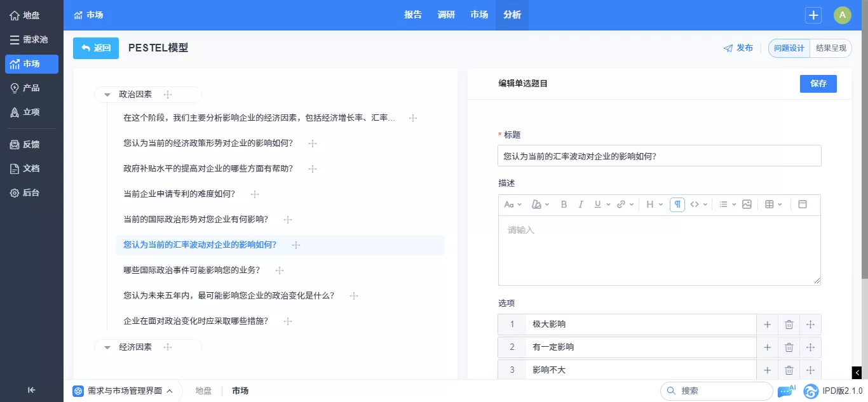Open underline style dropdown arrow
868x402 pixels.
607,204
